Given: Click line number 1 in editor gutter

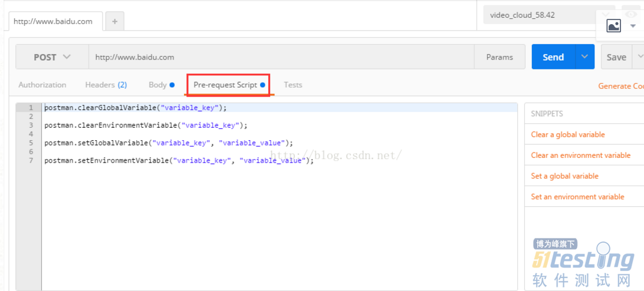Looking at the screenshot, I should [x=31, y=108].
